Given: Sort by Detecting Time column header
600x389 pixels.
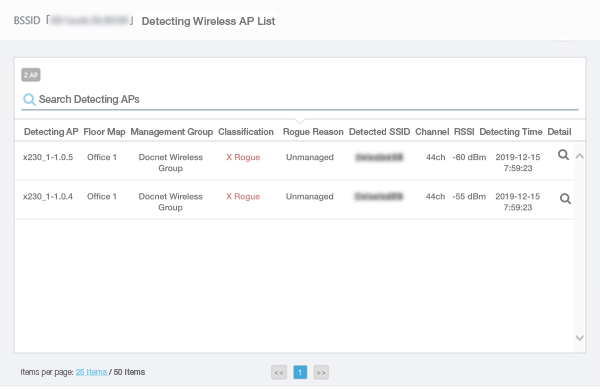Looking at the screenshot, I should 510,132.
